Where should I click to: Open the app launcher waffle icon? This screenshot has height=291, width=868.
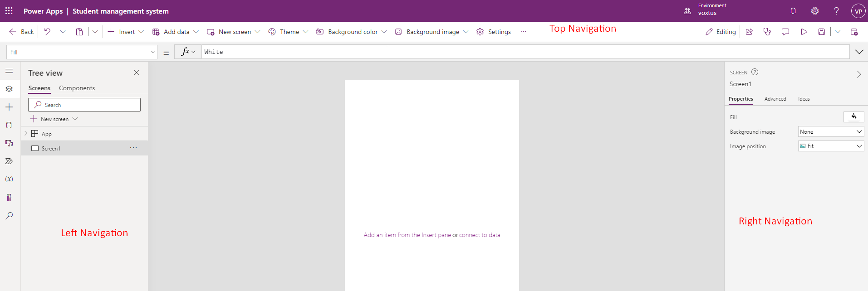9,11
